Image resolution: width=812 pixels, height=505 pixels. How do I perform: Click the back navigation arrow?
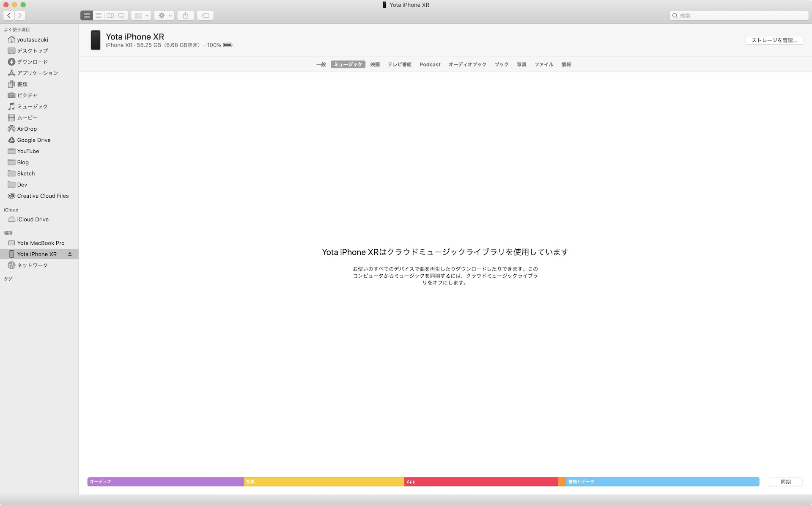9,15
